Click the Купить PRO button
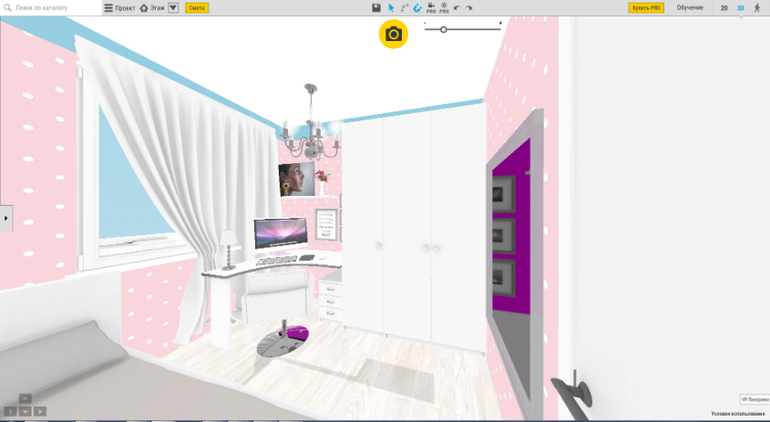This screenshot has width=770, height=422. point(646,8)
